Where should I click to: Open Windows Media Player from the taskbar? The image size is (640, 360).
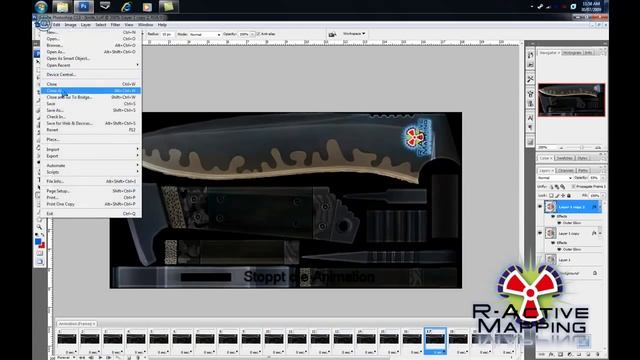point(147,7)
